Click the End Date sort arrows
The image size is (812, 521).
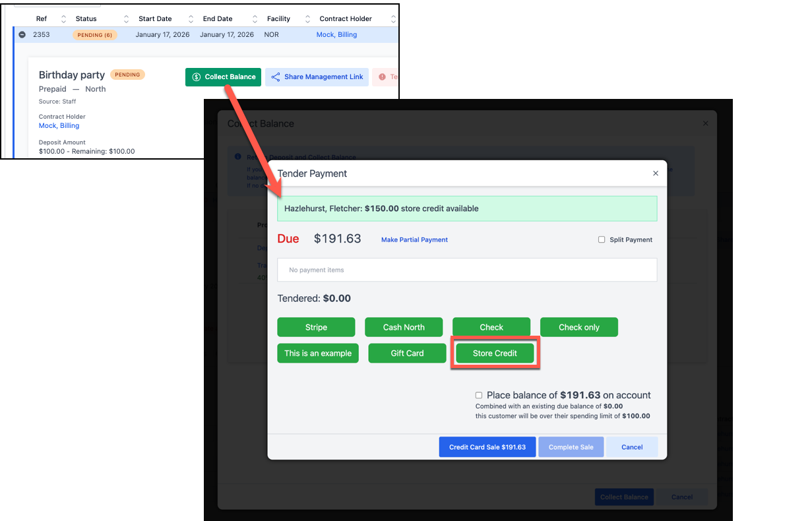tap(255, 19)
